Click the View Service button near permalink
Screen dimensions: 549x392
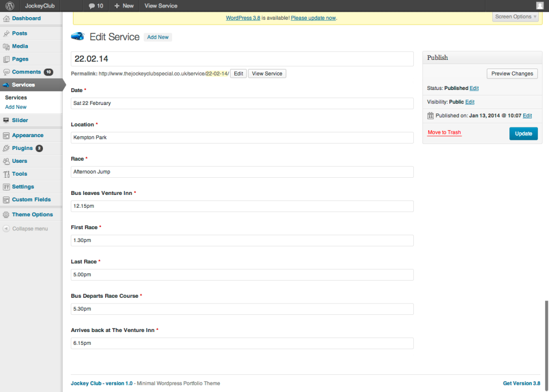[267, 74]
